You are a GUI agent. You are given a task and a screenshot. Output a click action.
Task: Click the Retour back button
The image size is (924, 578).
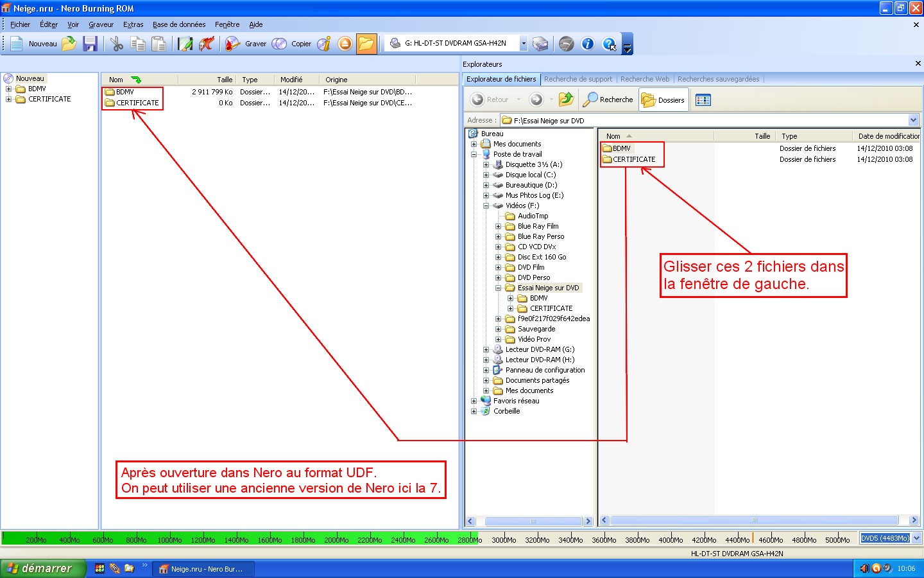click(x=490, y=100)
